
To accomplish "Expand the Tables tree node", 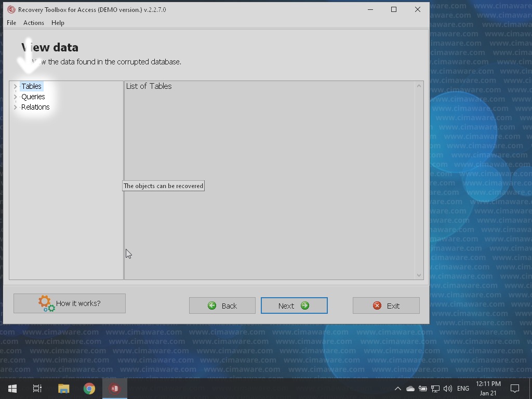I will click(x=16, y=87).
